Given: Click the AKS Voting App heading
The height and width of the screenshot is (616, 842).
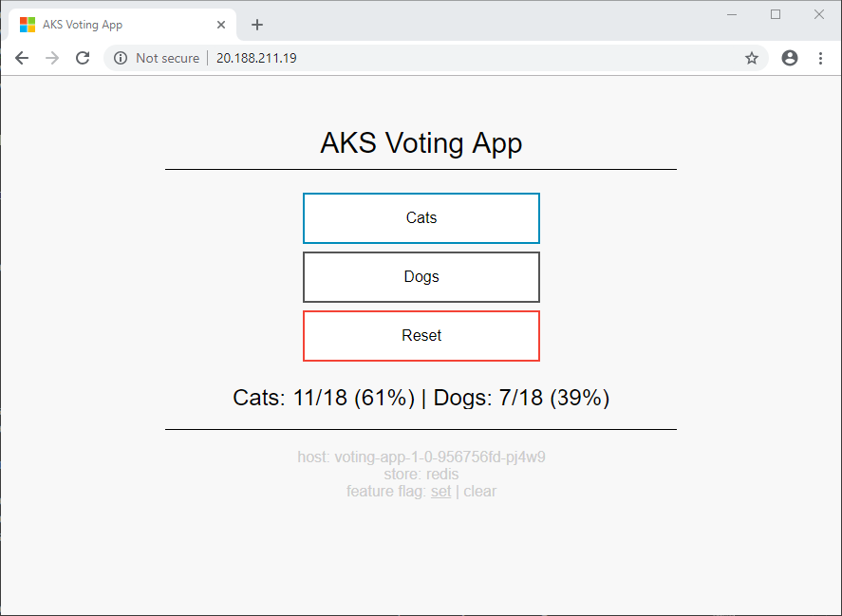Looking at the screenshot, I should (421, 143).
